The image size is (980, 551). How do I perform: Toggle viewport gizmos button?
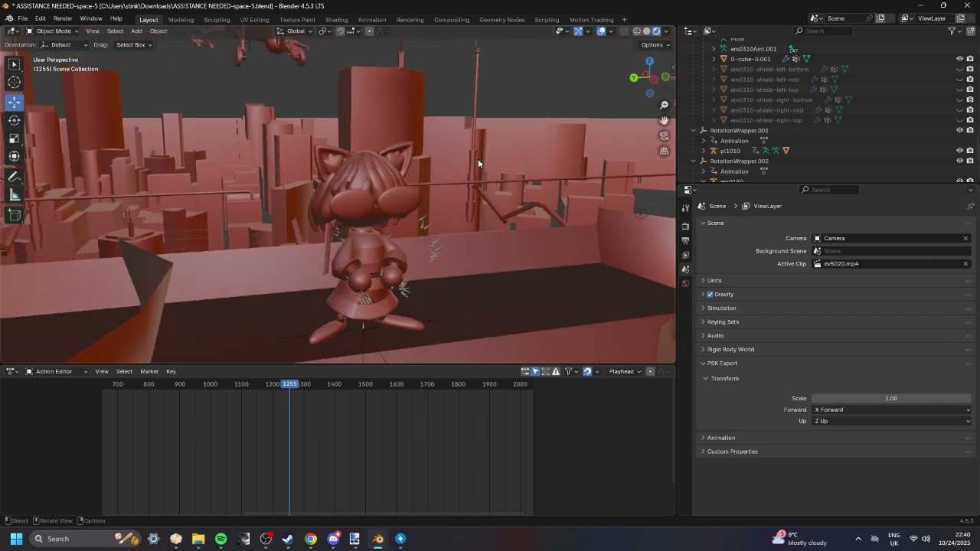click(x=578, y=31)
